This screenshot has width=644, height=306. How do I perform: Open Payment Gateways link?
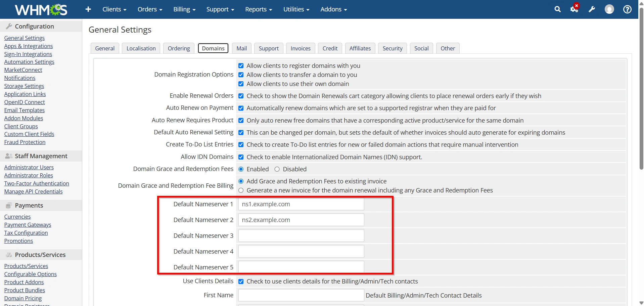[28, 225]
